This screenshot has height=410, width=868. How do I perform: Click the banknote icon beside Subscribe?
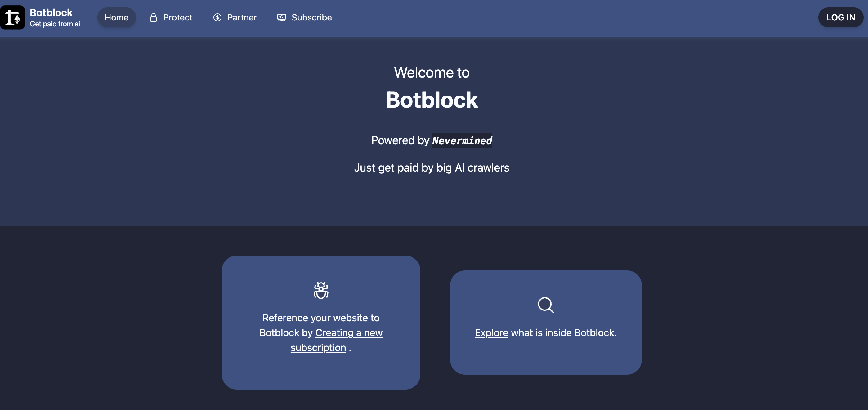[282, 17]
